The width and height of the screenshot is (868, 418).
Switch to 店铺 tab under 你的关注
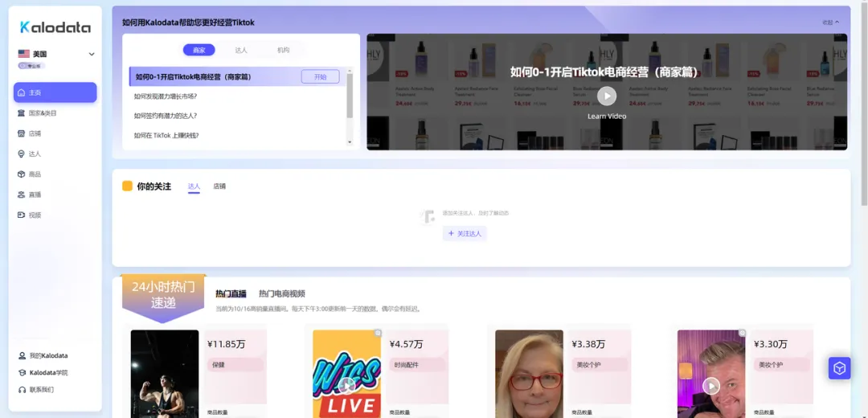(x=219, y=186)
